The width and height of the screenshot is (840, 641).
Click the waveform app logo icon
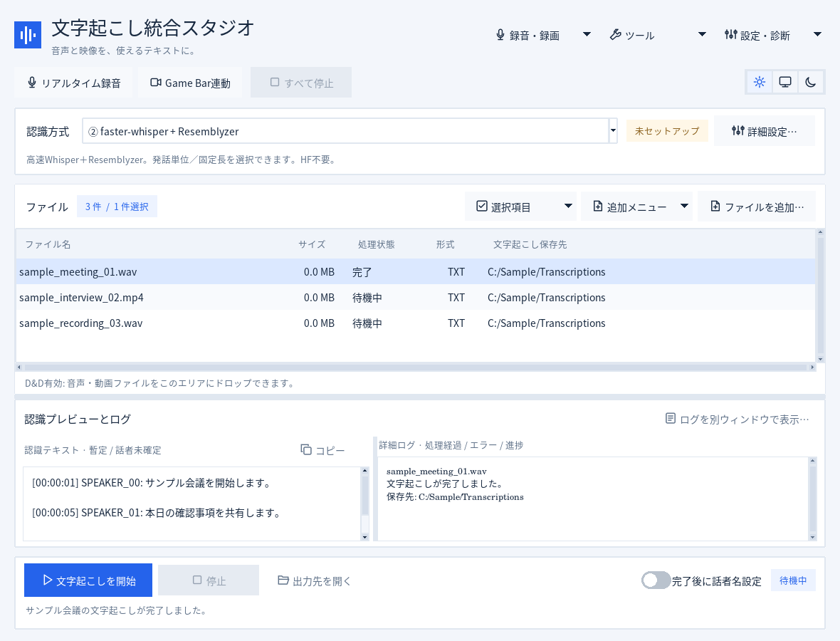[28, 35]
